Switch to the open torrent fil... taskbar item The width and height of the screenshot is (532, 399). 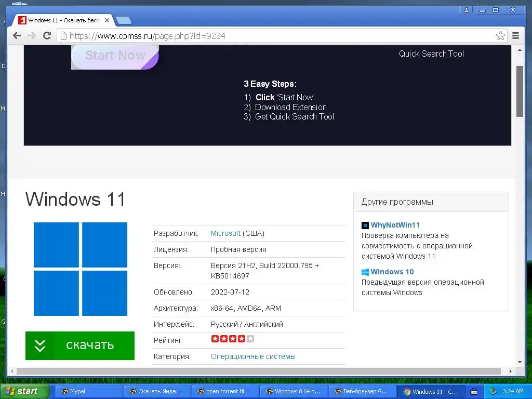click(225, 391)
